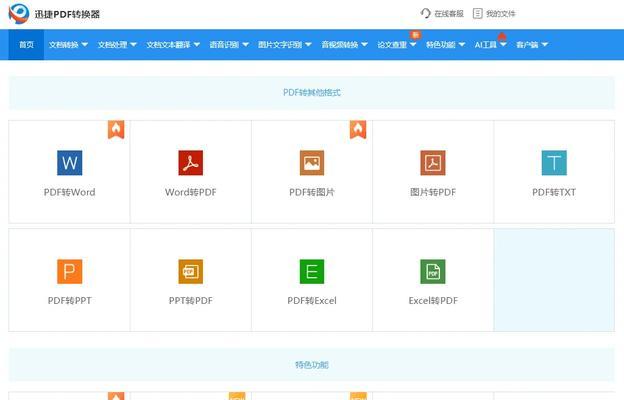Expand the 文档转换 dropdown menu
624x400 pixels.
[68, 45]
